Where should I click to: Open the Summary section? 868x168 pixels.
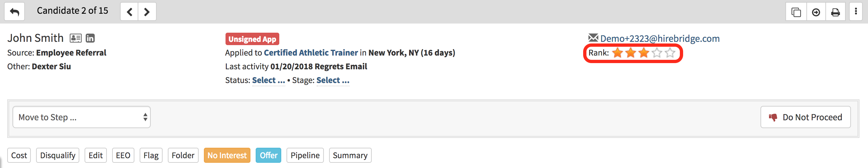coord(350,155)
